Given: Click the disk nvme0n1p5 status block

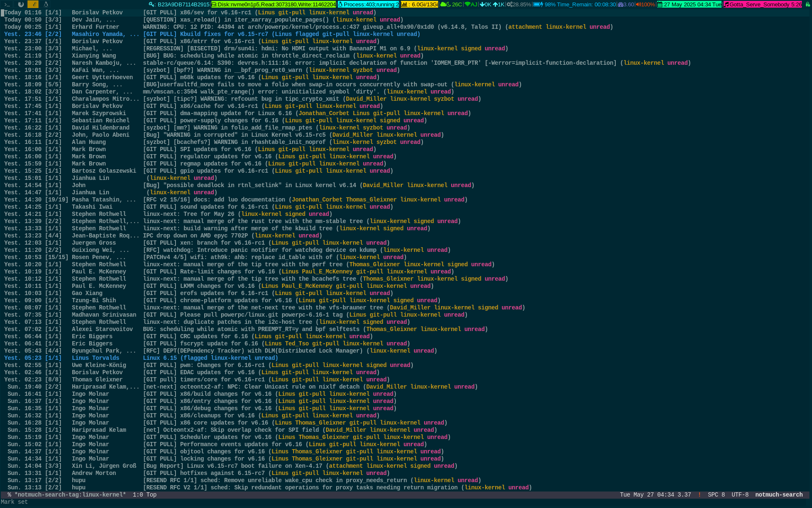Looking at the screenshot, I should click(x=274, y=4).
